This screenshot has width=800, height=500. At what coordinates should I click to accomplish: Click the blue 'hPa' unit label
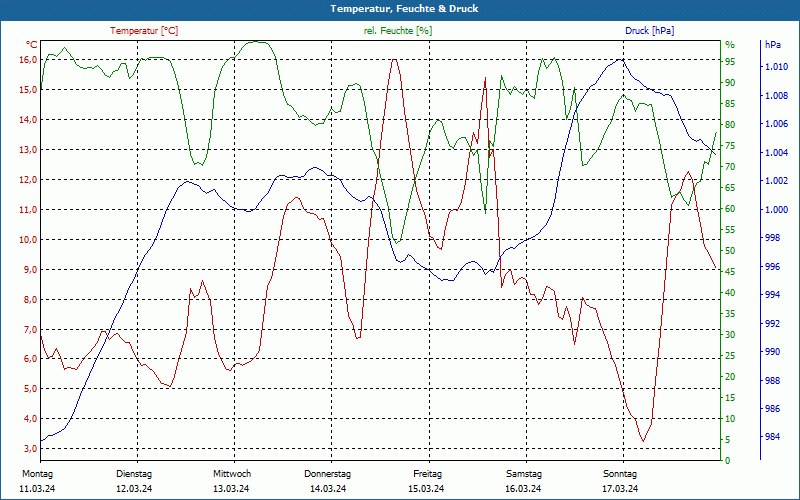click(772, 45)
